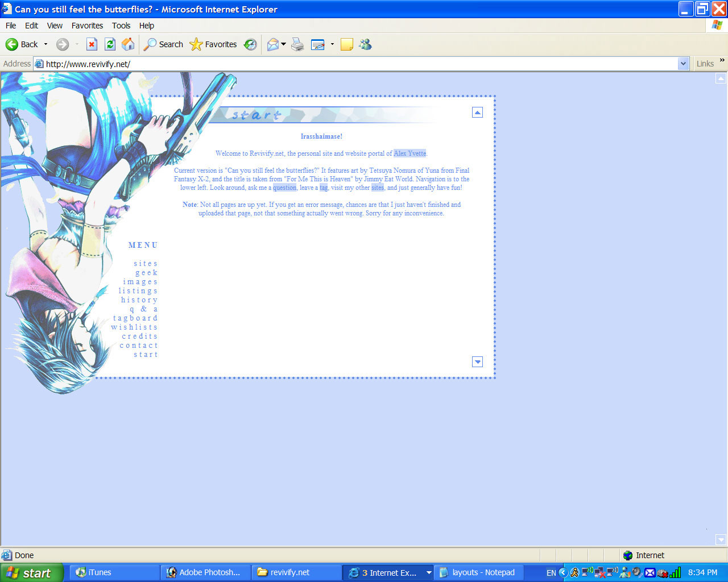
Task: Click the Mail envelope icon
Action: (273, 44)
